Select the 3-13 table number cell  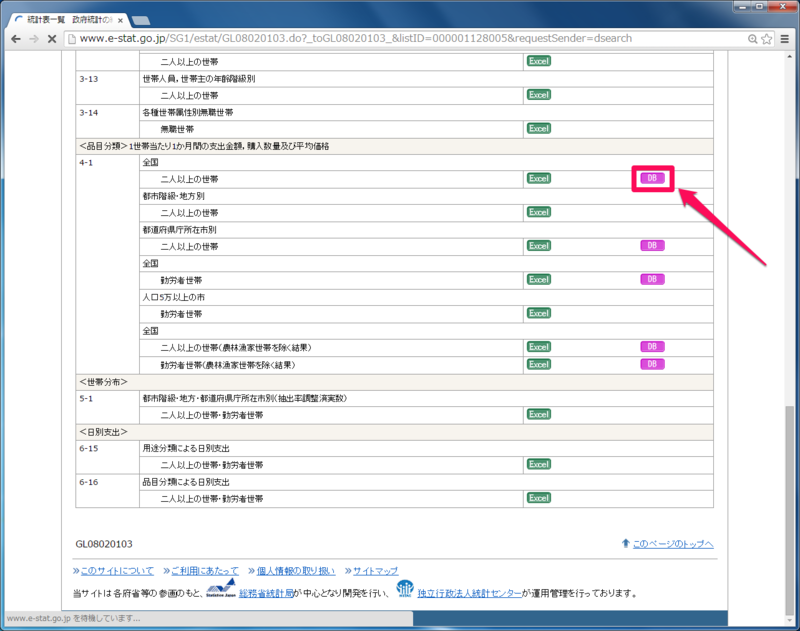click(108, 87)
